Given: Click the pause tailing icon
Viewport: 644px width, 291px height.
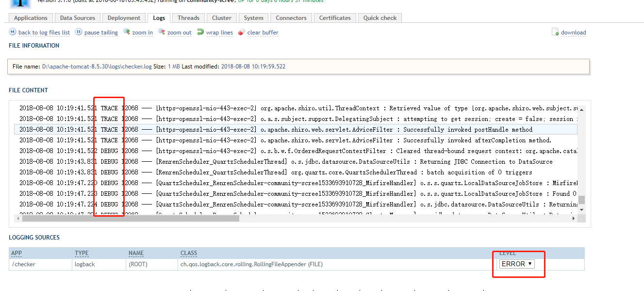Looking at the screenshot, I should 79,32.
